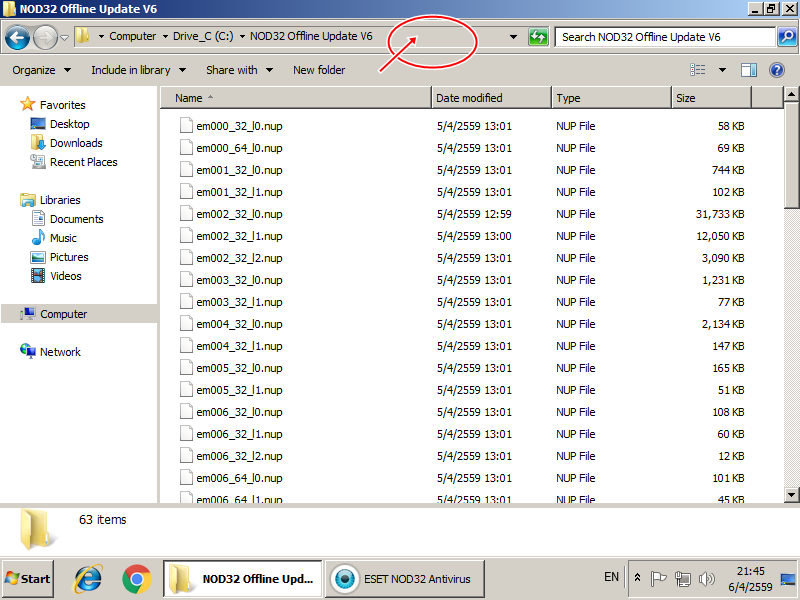Select the file em006_32_l2.nup
Viewport: 800px width, 600px height.
(239, 456)
